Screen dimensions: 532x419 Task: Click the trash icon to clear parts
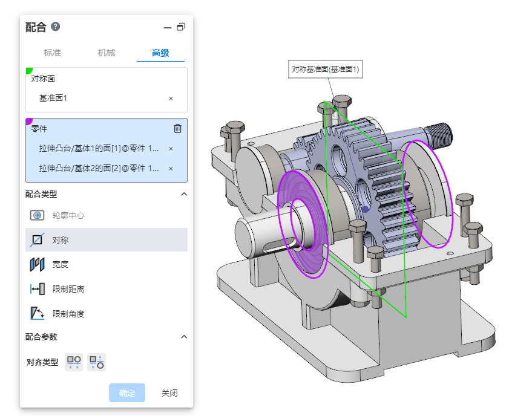177,128
